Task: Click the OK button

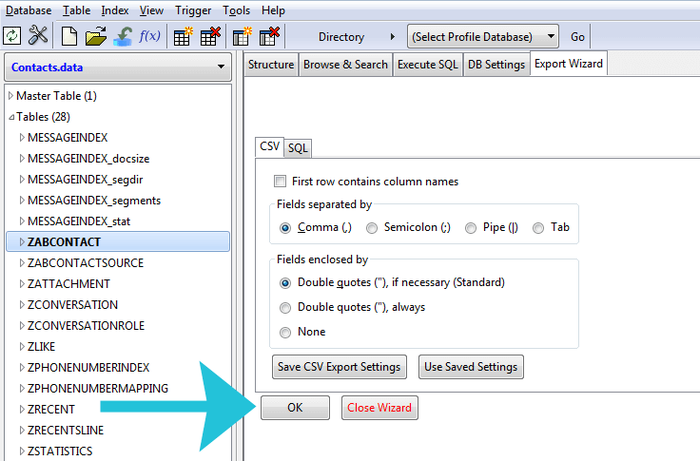Action: 295,407
